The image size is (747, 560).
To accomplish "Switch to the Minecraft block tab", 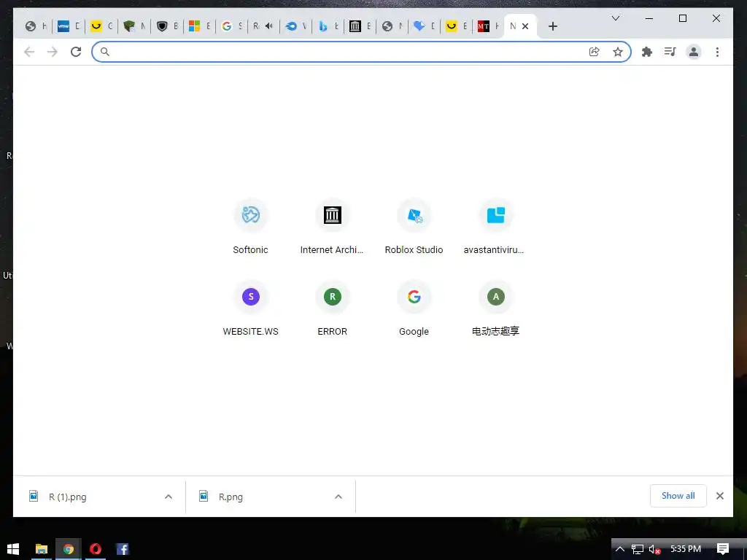I will pyautogui.click(x=133, y=26).
